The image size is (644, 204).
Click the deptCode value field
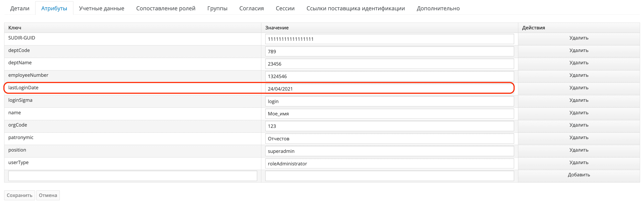point(389,52)
